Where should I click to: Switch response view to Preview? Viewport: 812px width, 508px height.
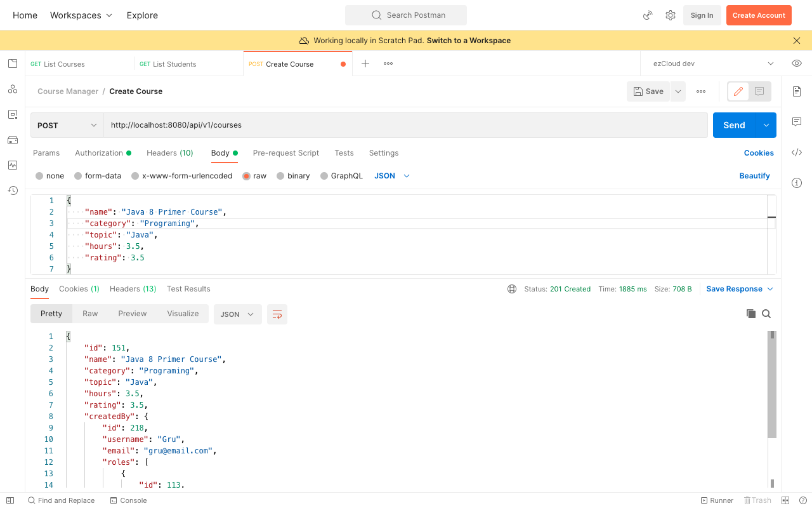(x=133, y=314)
